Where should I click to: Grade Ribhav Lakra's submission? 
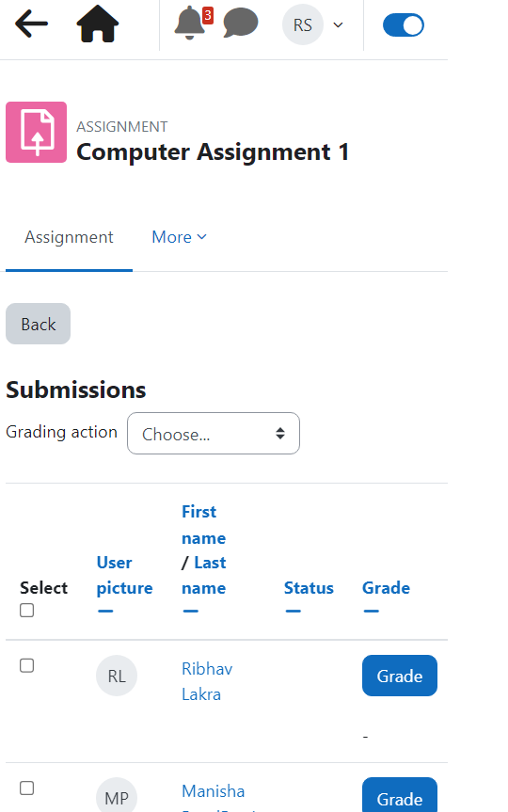400,676
